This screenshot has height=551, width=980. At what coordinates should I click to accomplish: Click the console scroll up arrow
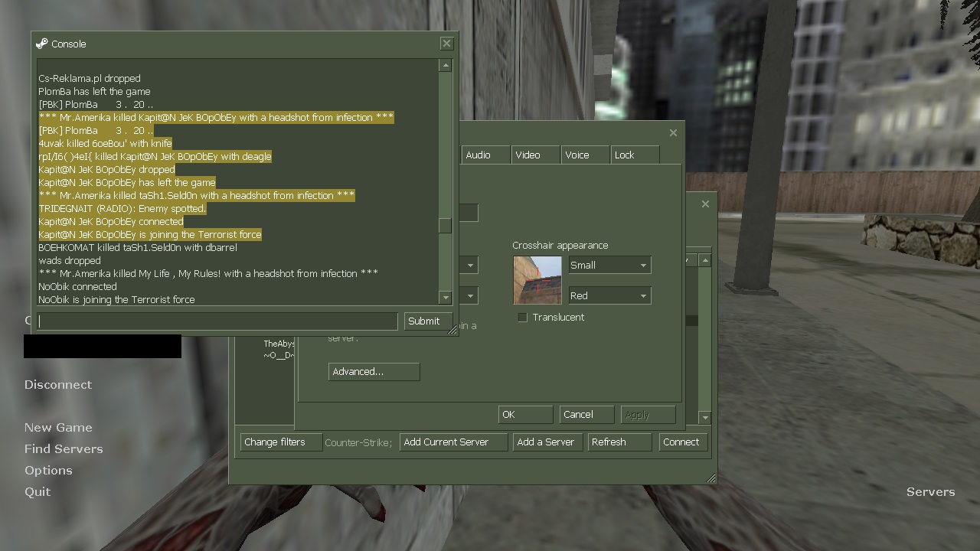[445, 66]
